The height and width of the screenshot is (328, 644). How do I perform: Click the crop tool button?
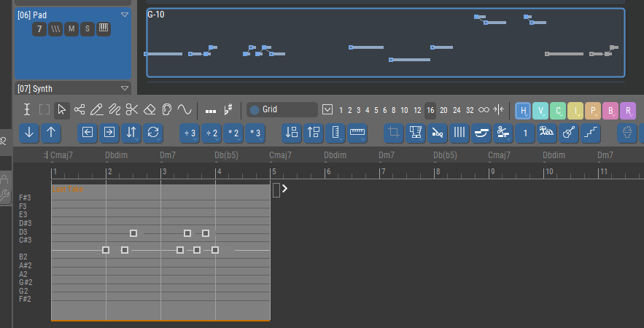click(395, 133)
